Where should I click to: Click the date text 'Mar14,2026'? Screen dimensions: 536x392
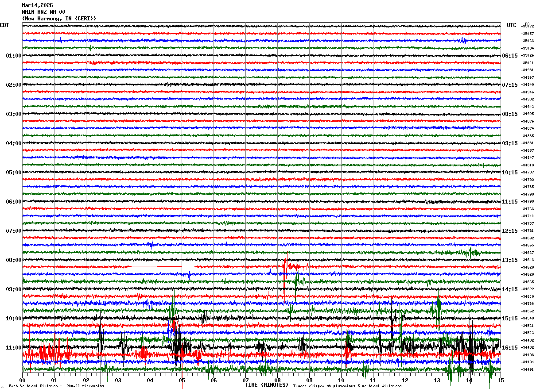point(37,5)
